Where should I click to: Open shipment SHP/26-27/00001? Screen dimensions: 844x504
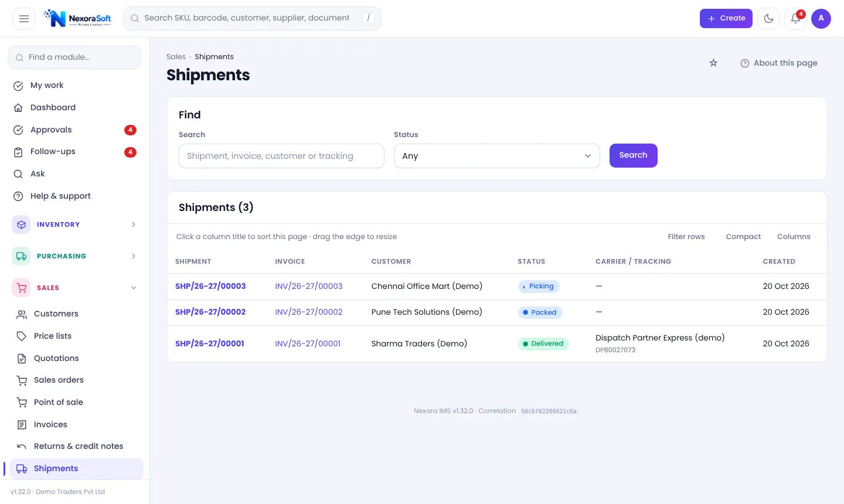click(x=210, y=344)
